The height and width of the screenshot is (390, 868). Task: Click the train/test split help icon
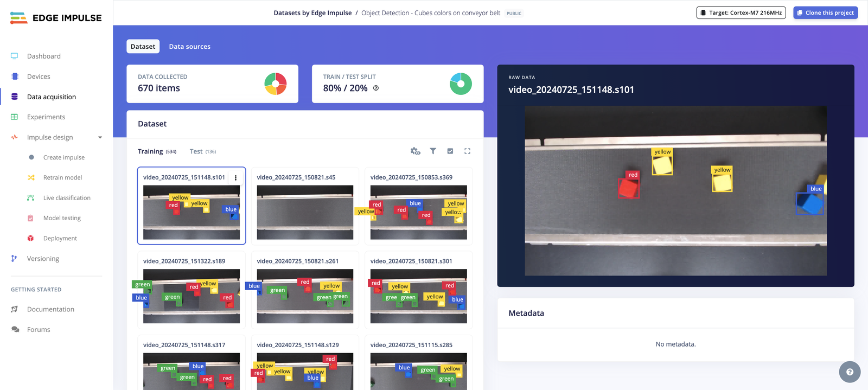coord(376,88)
